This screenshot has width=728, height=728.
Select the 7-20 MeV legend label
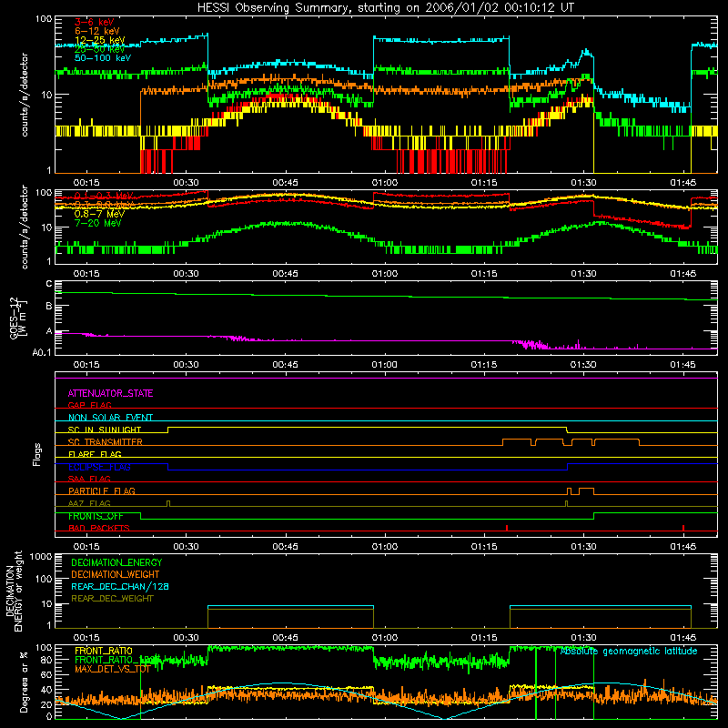(97, 223)
